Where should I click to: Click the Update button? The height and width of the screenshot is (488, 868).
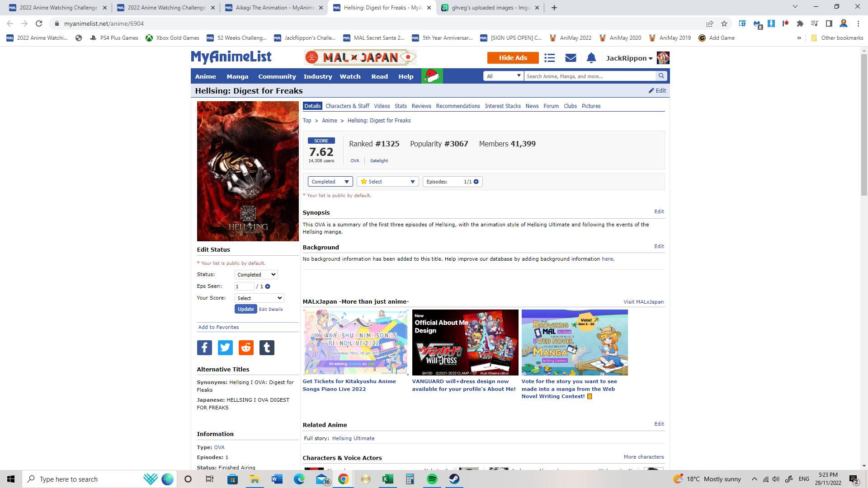pyautogui.click(x=245, y=309)
